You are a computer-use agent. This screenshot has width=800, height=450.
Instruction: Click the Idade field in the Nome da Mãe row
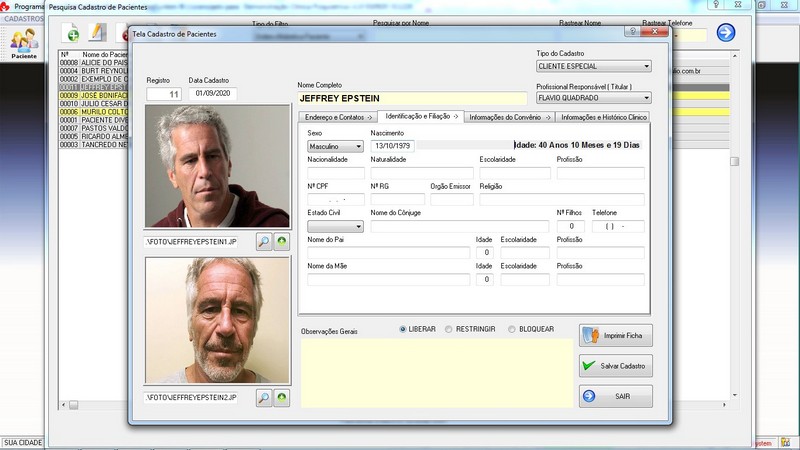485,279
